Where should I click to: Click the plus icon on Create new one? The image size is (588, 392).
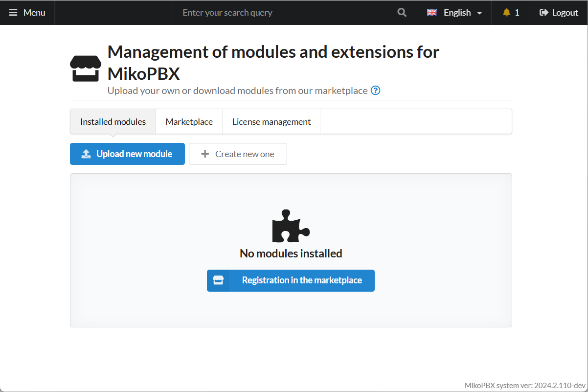pyautogui.click(x=205, y=154)
